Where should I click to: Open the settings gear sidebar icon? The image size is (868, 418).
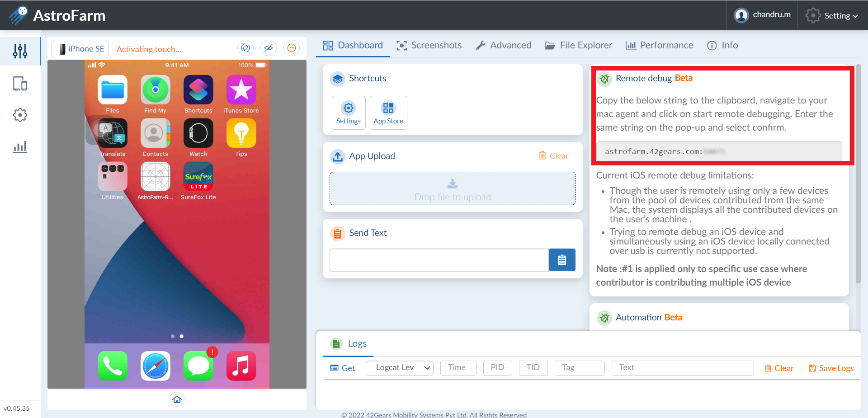[x=20, y=115]
